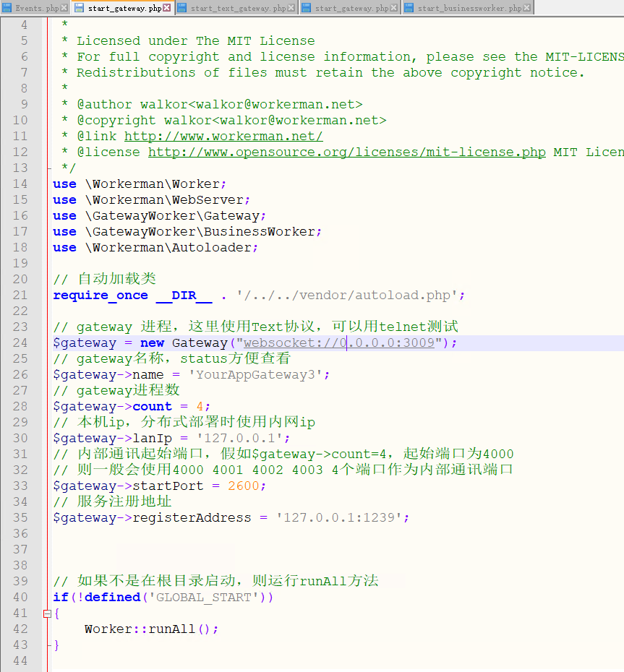Viewport: 624px width, 672px height.
Task: Click 'use \GatewayWorker\Gateway;' line
Action: [159, 216]
